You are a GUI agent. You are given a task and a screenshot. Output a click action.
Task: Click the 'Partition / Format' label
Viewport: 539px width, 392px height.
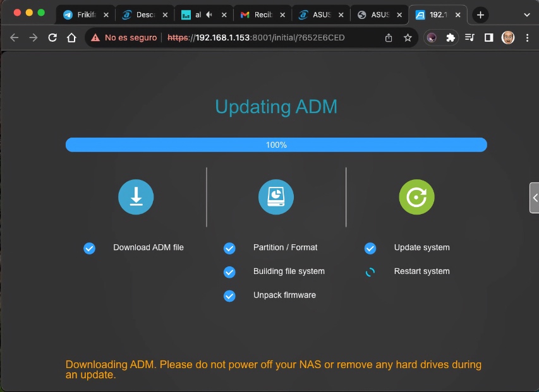(286, 247)
